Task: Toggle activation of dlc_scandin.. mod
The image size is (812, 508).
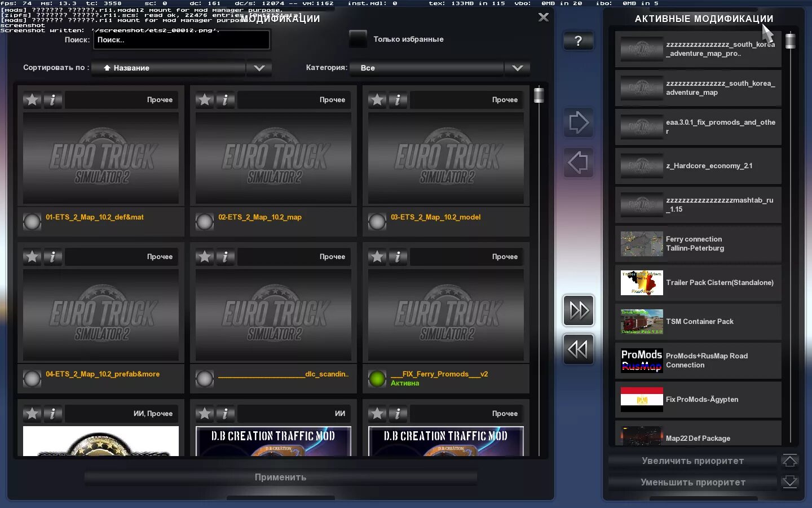Action: point(205,379)
